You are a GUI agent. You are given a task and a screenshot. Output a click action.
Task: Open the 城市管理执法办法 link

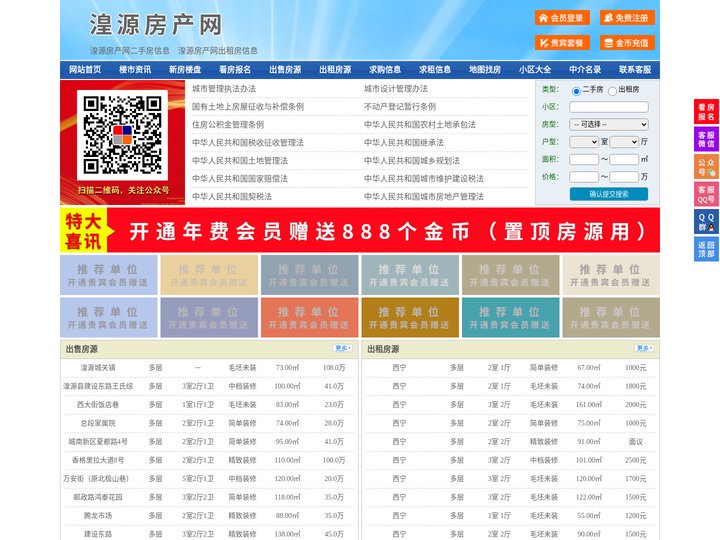coord(224,89)
